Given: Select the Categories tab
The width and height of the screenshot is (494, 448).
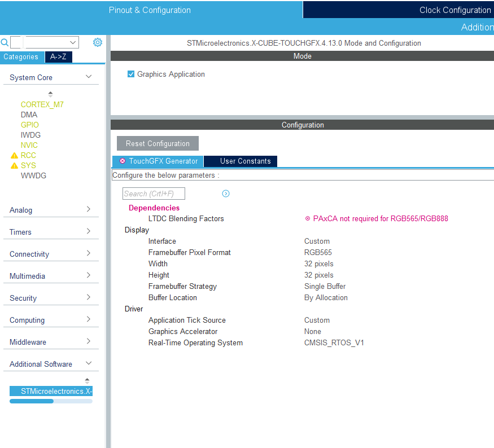Looking at the screenshot, I should click(x=21, y=57).
